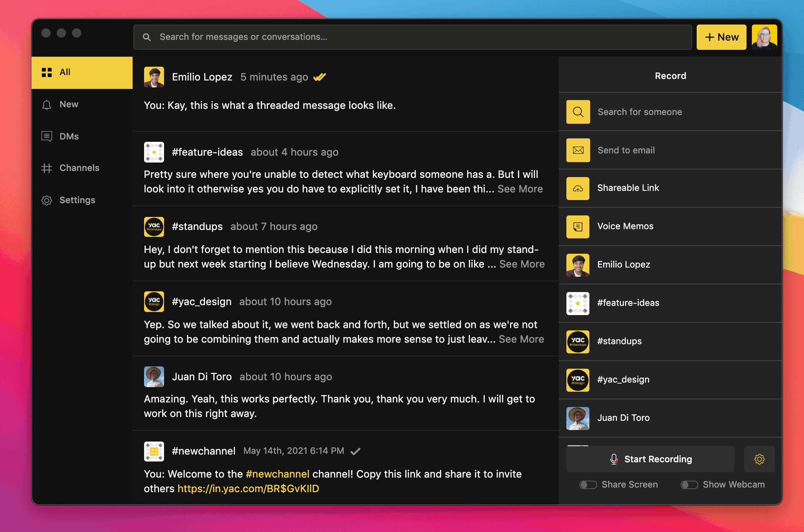
Task: Click the DMs message icon
Action: coord(47,136)
